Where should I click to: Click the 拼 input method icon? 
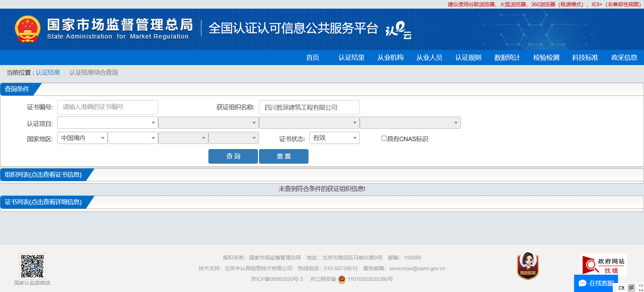pos(631,288)
